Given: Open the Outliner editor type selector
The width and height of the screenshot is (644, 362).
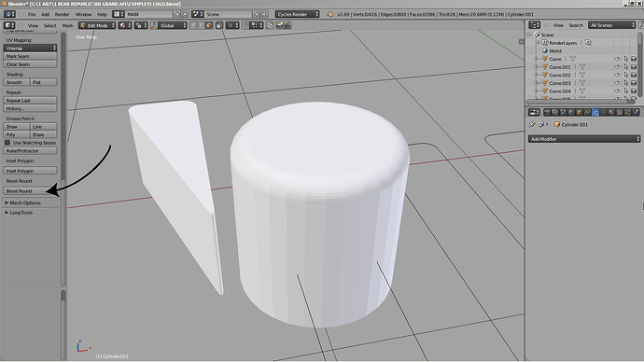Looking at the screenshot, I should 535,25.
